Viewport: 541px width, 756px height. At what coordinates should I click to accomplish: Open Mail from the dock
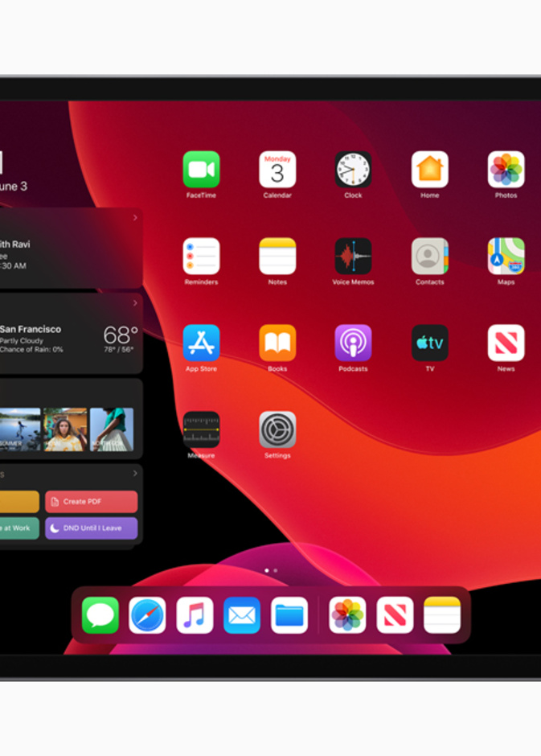pyautogui.click(x=242, y=615)
